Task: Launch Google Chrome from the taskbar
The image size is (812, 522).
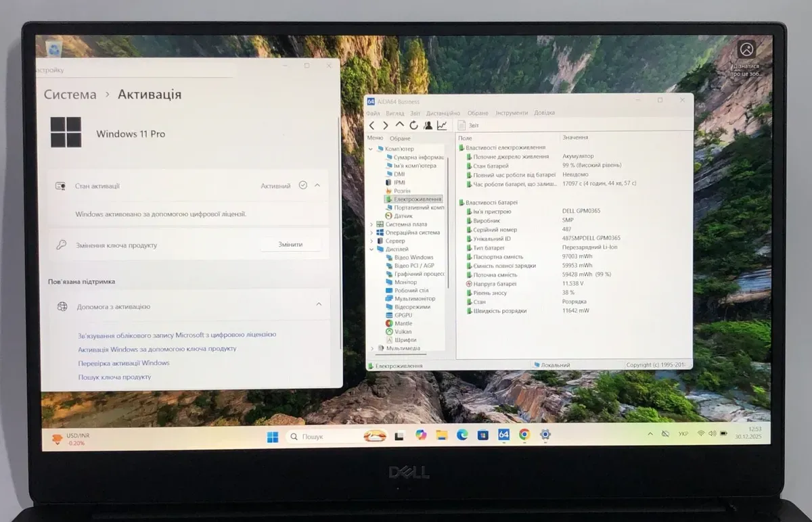Action: pyautogui.click(x=524, y=435)
